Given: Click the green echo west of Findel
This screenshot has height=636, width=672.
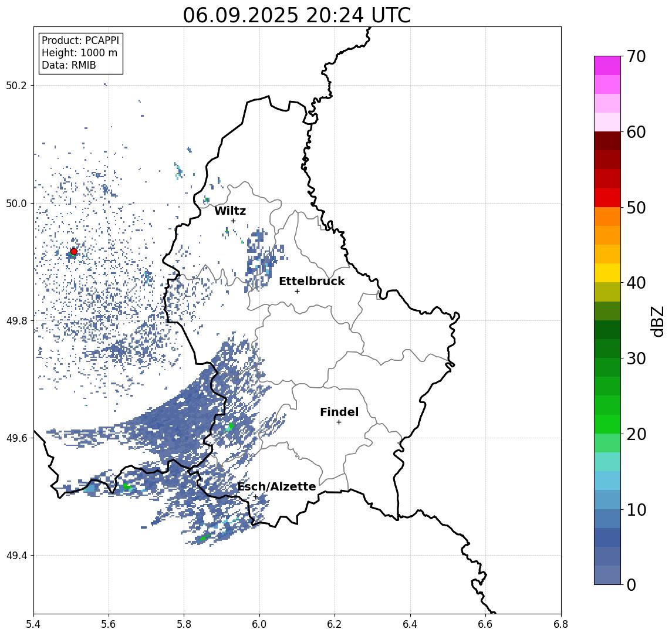Looking at the screenshot, I should point(230,427).
